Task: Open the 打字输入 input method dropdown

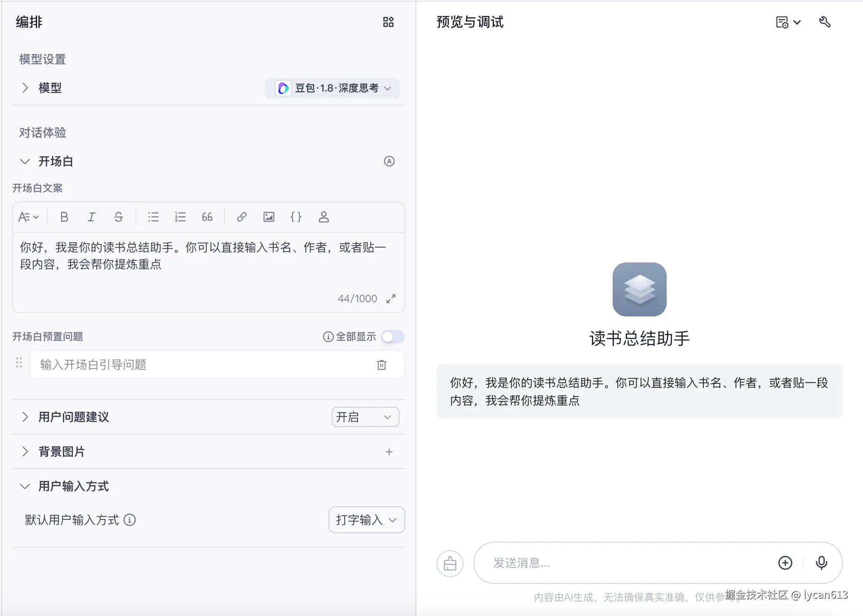Action: pos(366,520)
